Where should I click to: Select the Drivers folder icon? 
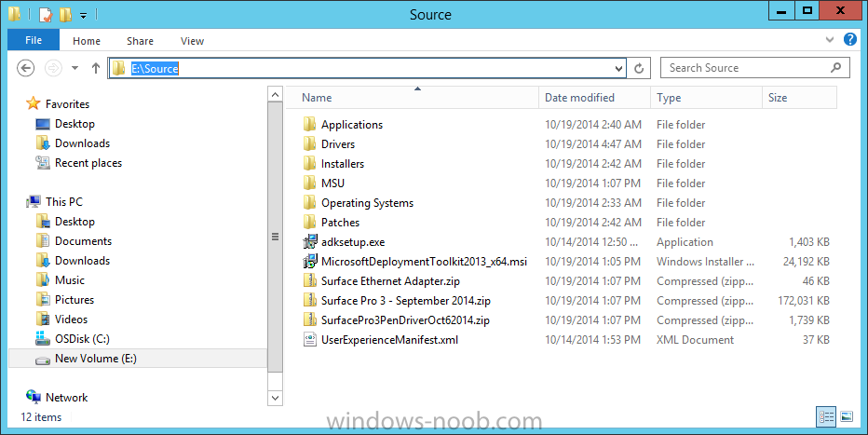(309, 143)
